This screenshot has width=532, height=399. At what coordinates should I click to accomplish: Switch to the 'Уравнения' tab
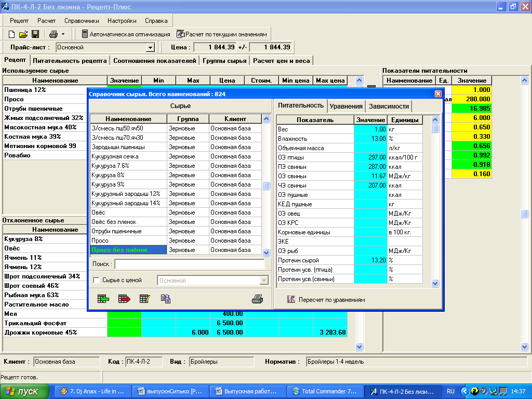point(346,106)
